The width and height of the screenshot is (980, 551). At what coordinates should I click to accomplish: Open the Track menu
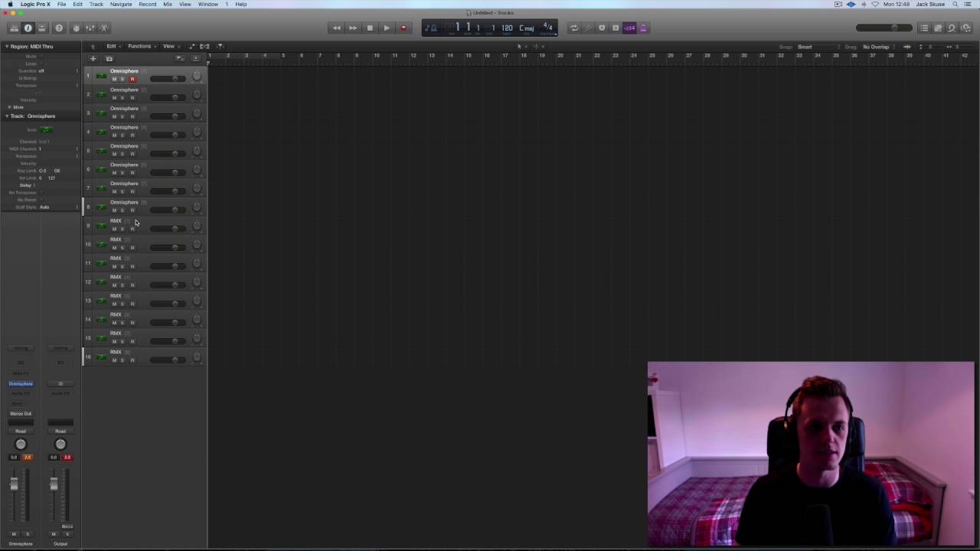click(96, 5)
